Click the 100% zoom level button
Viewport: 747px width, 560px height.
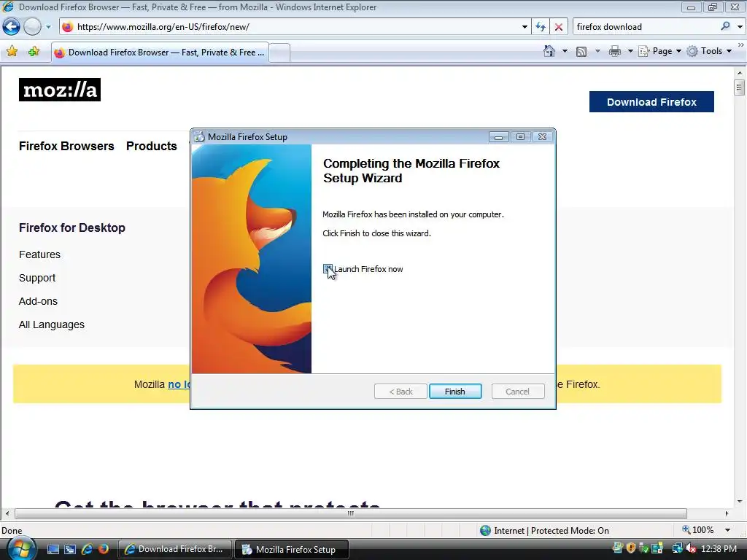(x=698, y=530)
